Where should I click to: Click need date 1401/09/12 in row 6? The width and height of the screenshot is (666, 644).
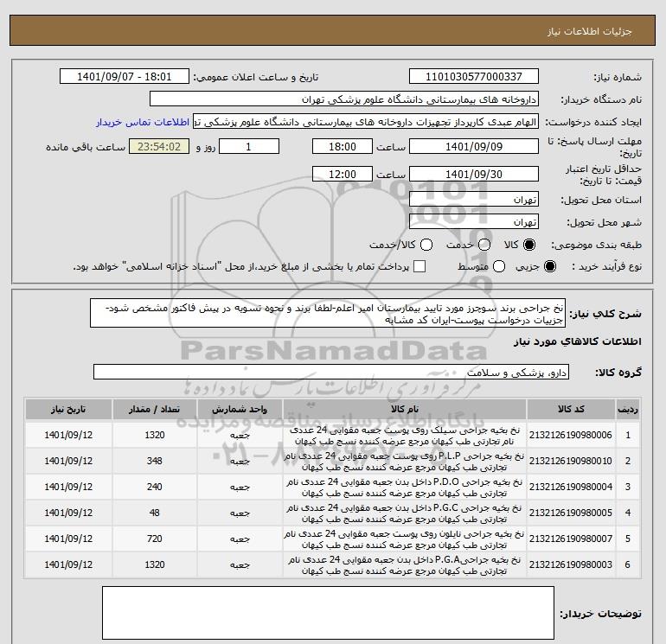click(68, 564)
